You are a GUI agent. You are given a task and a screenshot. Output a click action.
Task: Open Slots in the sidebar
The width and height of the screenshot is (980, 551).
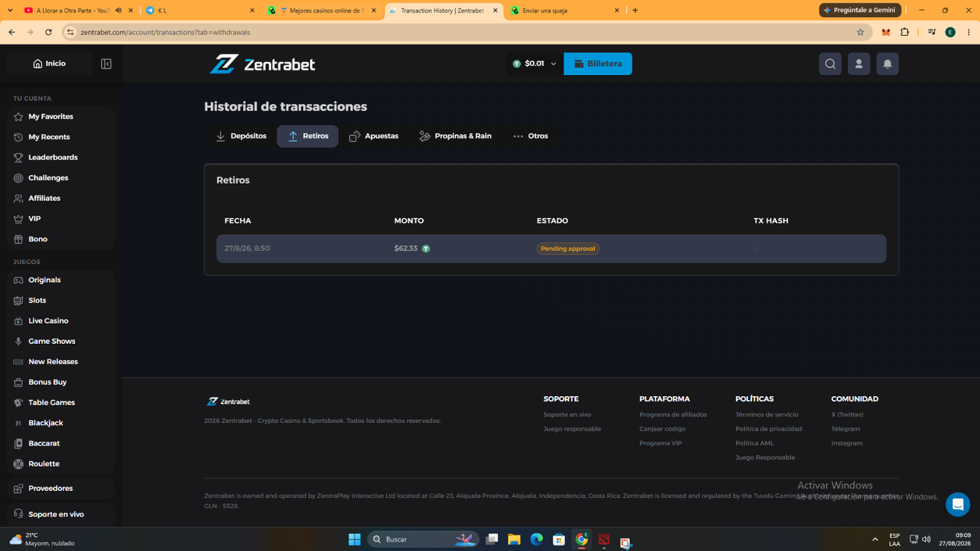pos(61,301)
